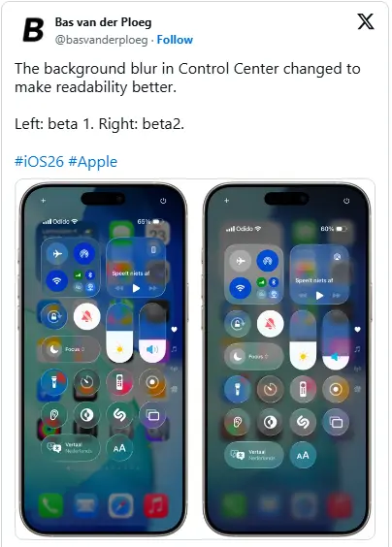Tap the play button on the left phone's media widget

tap(136, 288)
